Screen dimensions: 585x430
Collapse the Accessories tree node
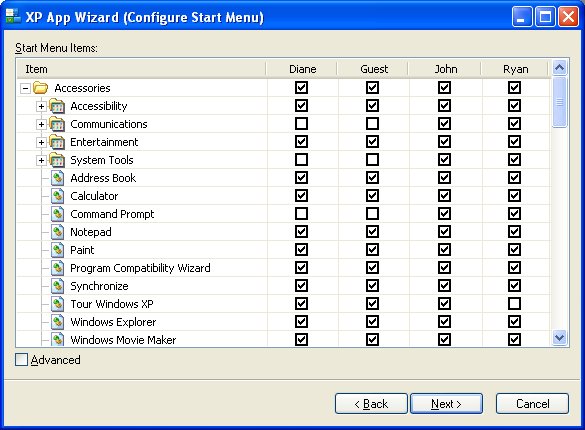click(x=25, y=88)
